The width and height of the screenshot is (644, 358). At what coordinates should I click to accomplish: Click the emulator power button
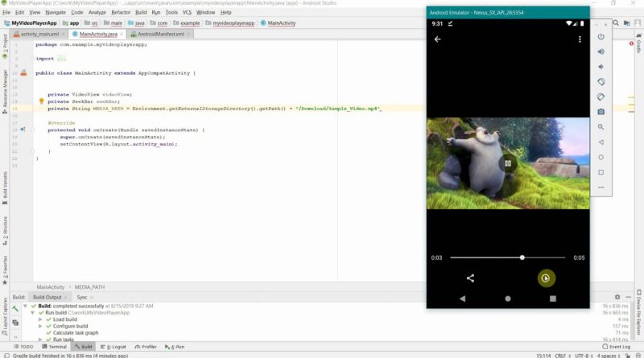click(601, 36)
